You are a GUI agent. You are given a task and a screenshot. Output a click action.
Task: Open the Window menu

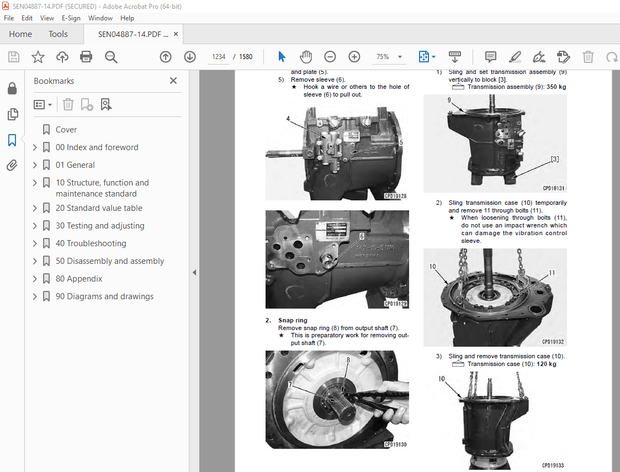point(100,18)
